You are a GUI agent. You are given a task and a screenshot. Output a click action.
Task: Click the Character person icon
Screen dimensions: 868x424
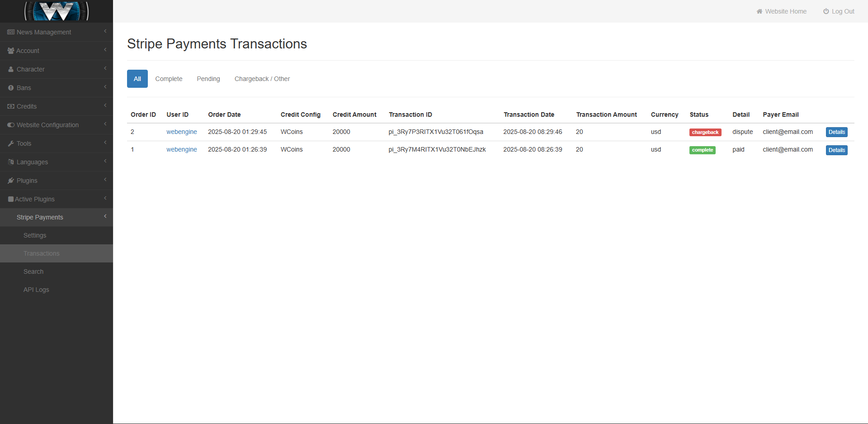pyautogui.click(x=11, y=69)
